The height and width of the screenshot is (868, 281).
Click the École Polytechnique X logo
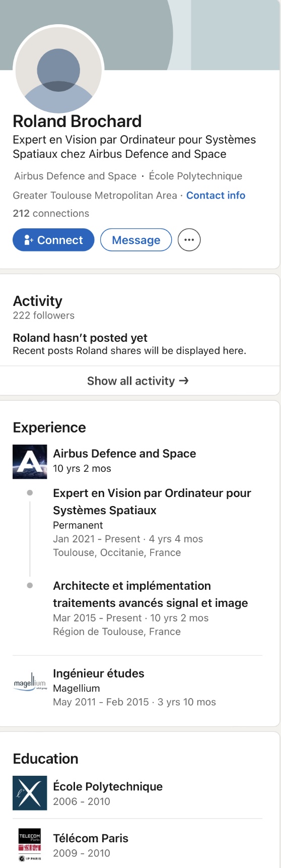30,793
